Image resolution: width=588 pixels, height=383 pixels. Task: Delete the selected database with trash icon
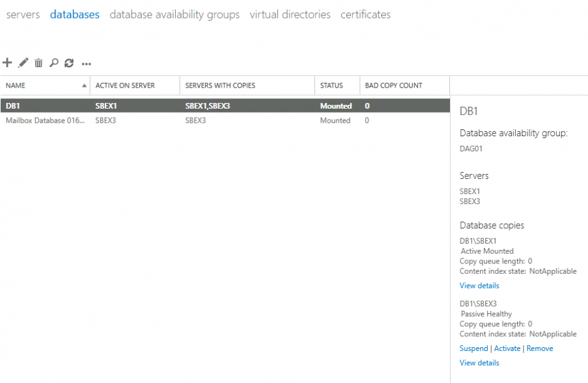click(38, 63)
